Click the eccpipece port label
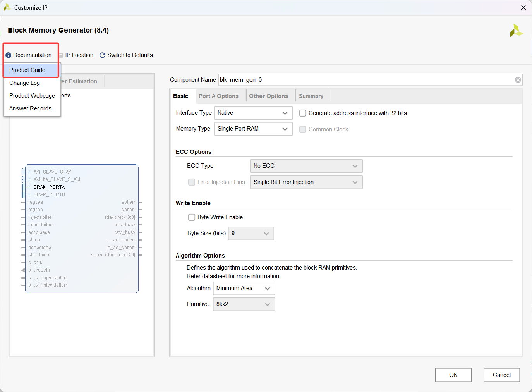The image size is (532, 392). coord(39,232)
